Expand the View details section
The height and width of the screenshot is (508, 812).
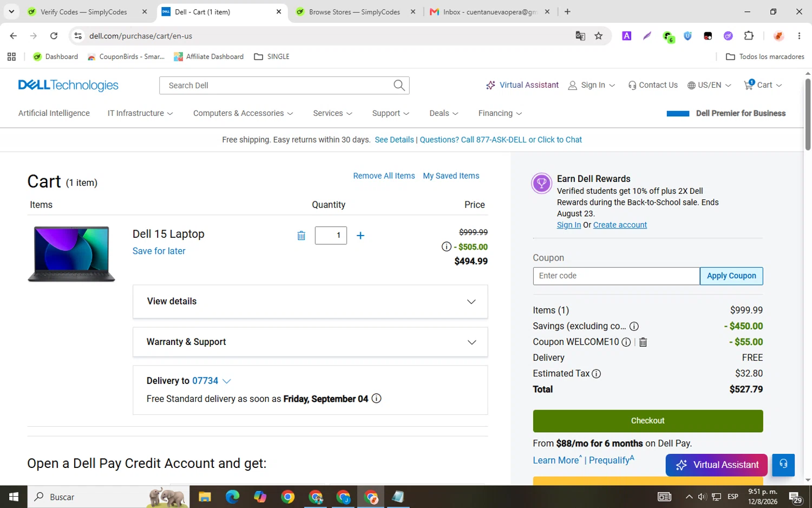pos(310,302)
